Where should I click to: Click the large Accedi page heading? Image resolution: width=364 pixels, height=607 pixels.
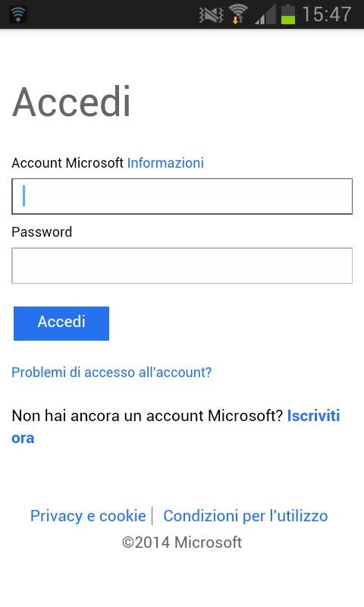[x=71, y=102]
